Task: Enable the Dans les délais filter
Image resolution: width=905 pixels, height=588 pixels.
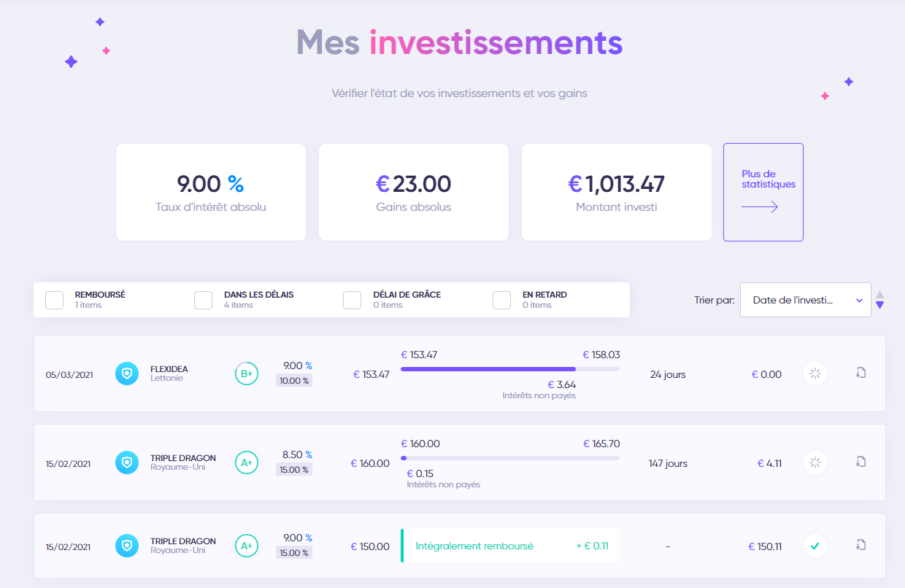Action: click(204, 300)
